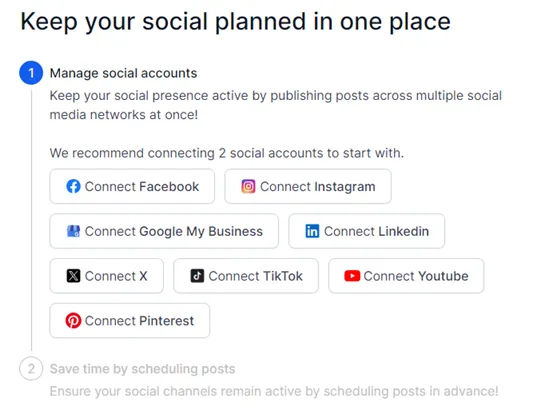Image resolution: width=545 pixels, height=418 pixels.
Task: Click the Manage social accounts step title
Action: [123, 73]
